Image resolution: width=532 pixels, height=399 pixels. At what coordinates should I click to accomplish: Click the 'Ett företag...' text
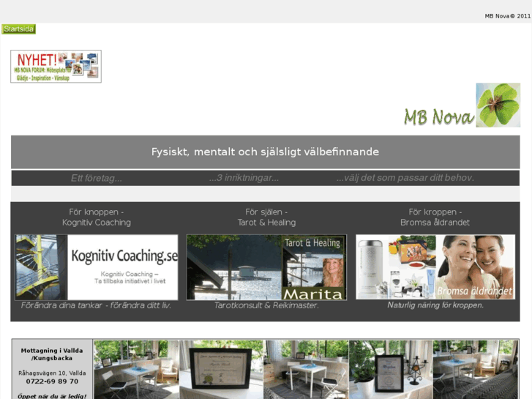click(97, 179)
